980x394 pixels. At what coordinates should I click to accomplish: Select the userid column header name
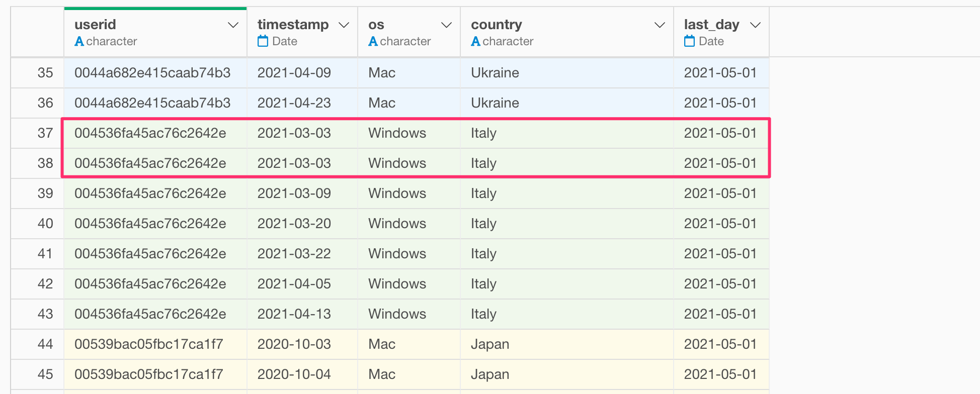click(95, 25)
